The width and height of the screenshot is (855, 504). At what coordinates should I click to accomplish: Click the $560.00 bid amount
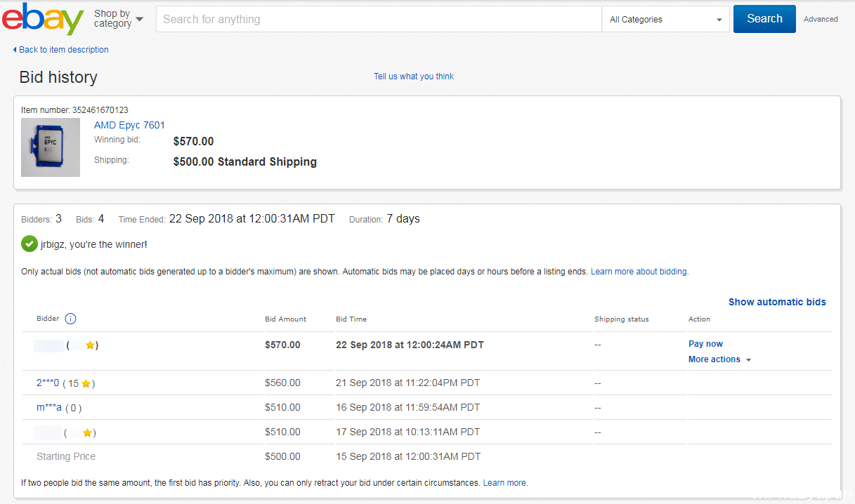[x=282, y=383]
